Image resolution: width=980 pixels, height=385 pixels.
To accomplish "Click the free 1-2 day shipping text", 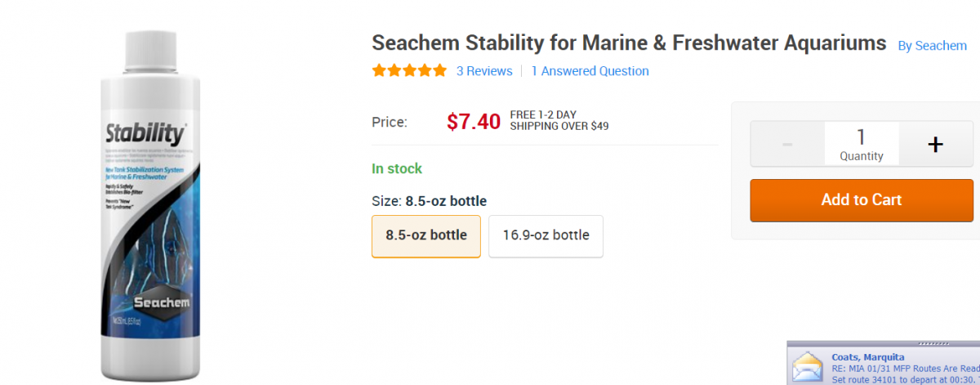I will (x=559, y=120).
